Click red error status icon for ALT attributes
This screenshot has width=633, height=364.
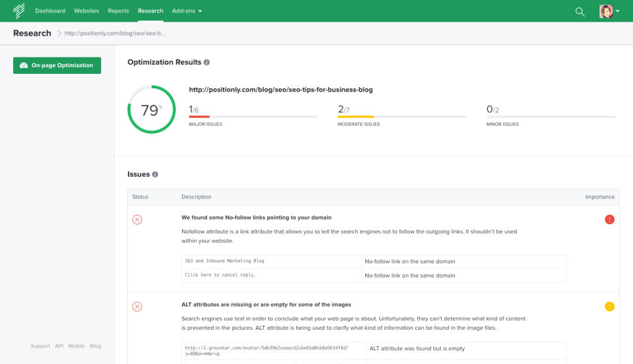coord(137,307)
